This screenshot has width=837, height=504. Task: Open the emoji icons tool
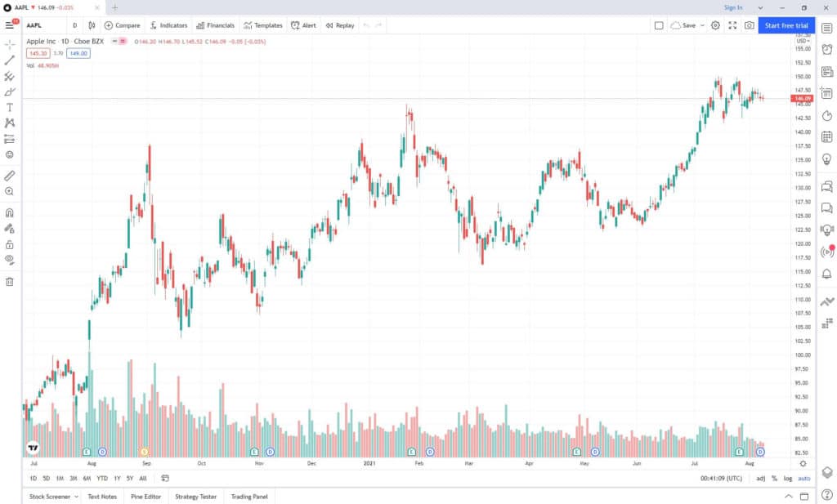tap(10, 154)
